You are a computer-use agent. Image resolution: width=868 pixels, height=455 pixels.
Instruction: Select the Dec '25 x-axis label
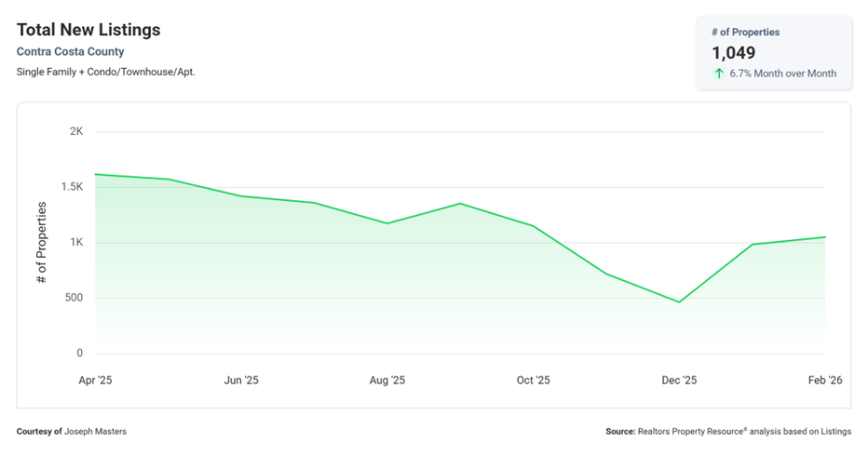coord(679,380)
